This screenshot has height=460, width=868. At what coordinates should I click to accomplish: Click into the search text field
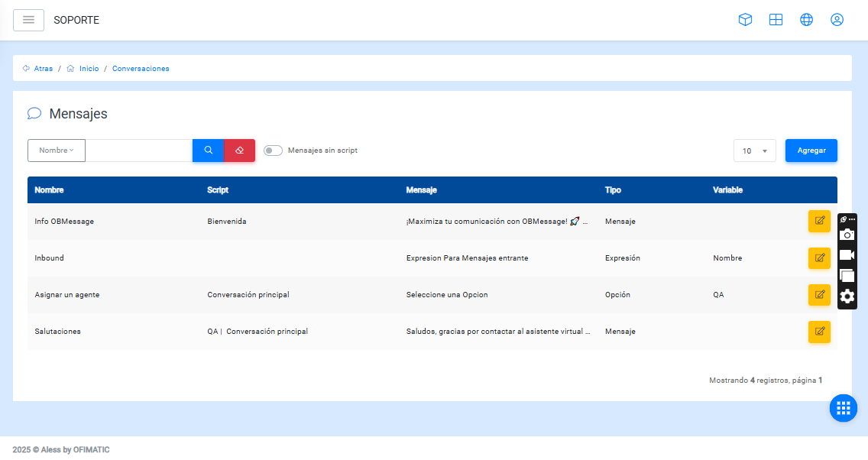click(138, 151)
